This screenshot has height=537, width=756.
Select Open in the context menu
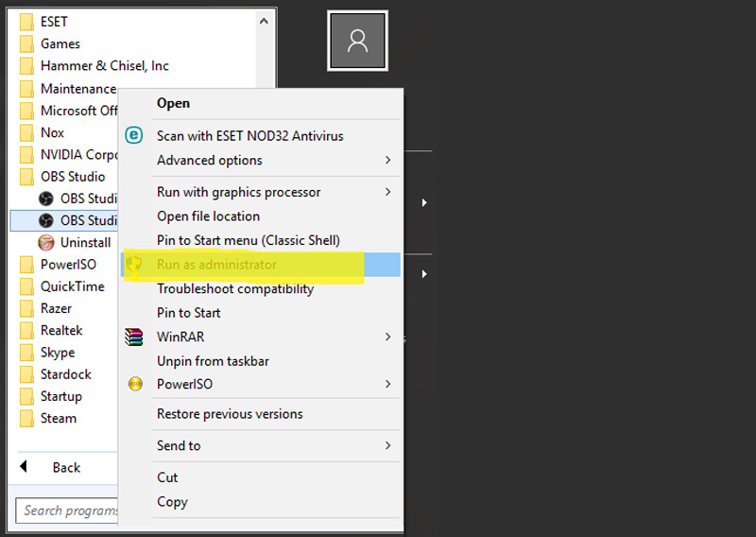click(x=174, y=103)
